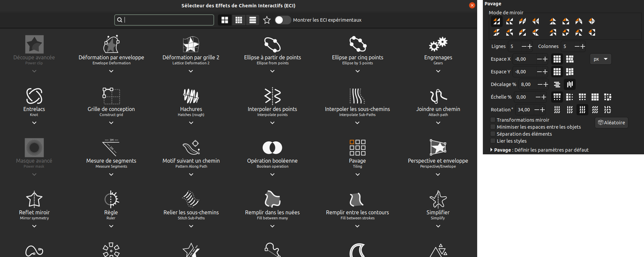The image size is (644, 257).
Task: Switch to the list view layout
Action: click(x=253, y=20)
